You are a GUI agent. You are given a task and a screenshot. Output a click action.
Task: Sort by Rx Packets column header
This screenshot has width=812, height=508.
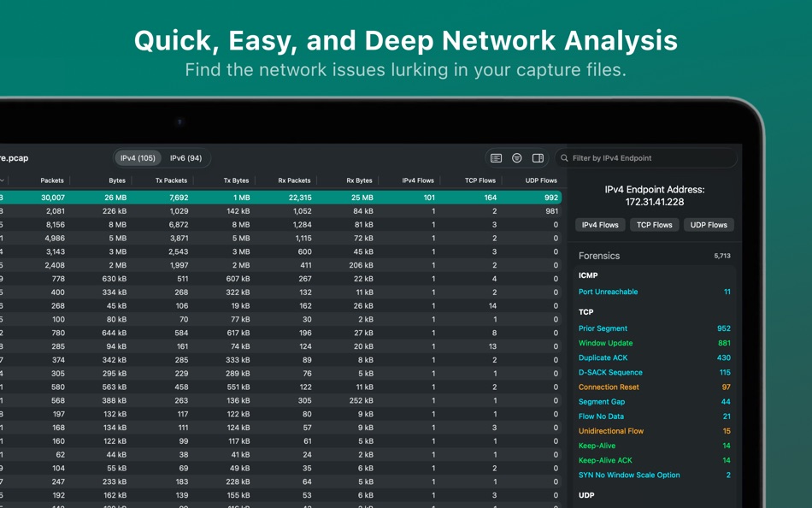coord(294,180)
